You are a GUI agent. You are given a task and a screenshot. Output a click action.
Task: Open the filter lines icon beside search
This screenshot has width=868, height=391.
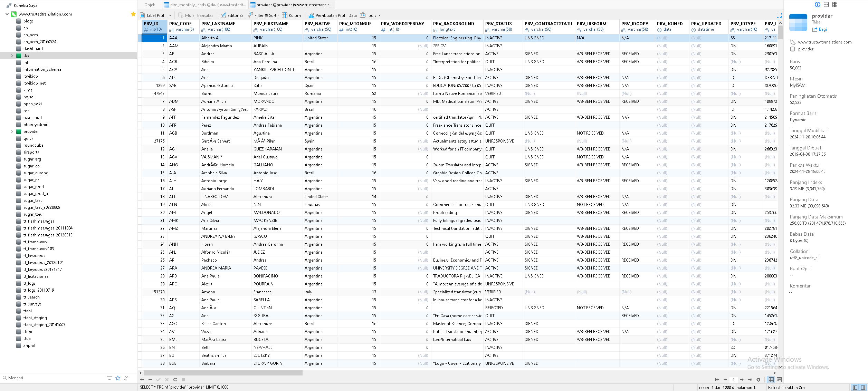(x=109, y=378)
